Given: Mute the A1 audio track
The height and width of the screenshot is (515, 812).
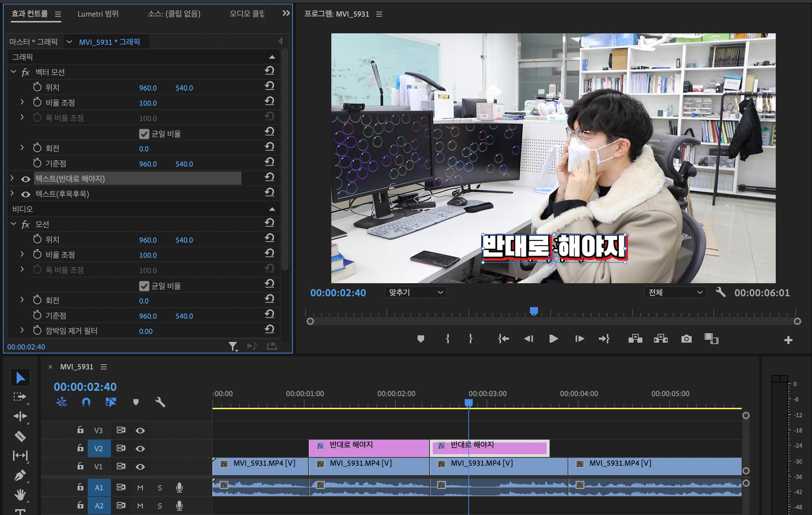Looking at the screenshot, I should (140, 488).
